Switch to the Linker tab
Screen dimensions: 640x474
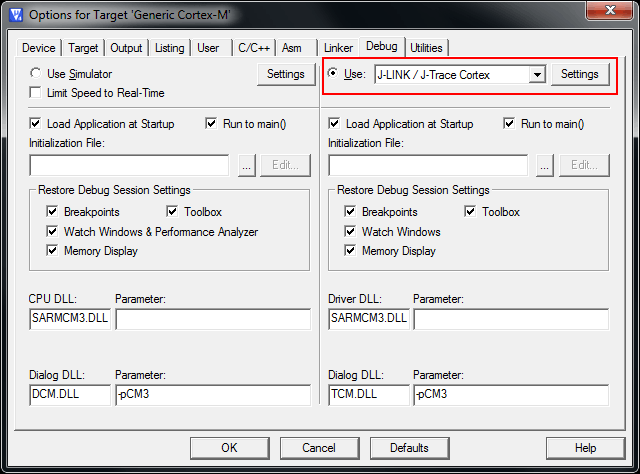pyautogui.click(x=339, y=48)
